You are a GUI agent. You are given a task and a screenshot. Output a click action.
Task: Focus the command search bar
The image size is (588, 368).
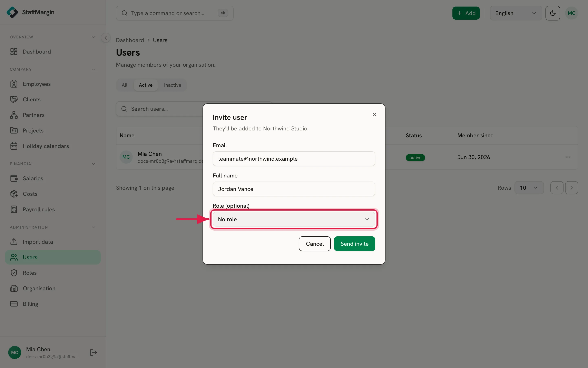pos(175,13)
